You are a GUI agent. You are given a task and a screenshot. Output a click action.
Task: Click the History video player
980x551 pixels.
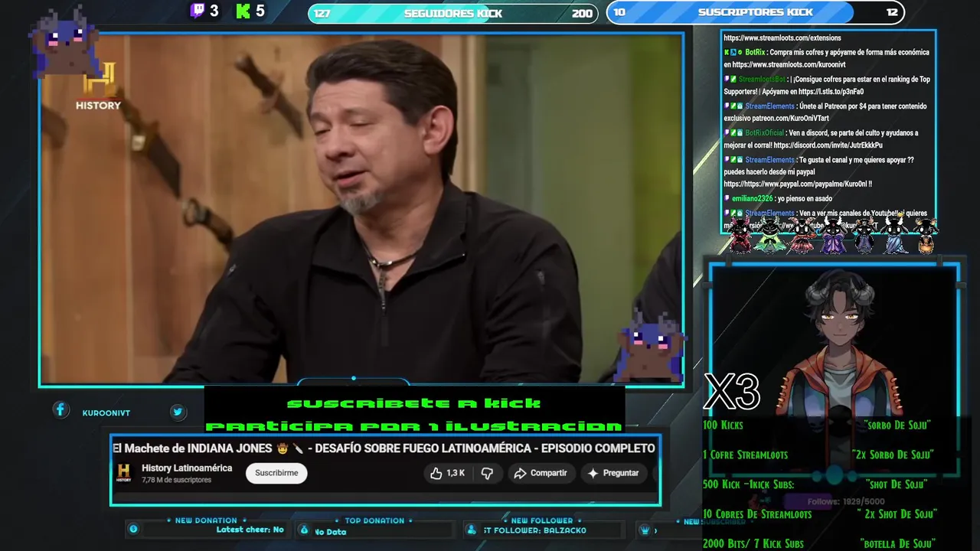tap(361, 208)
